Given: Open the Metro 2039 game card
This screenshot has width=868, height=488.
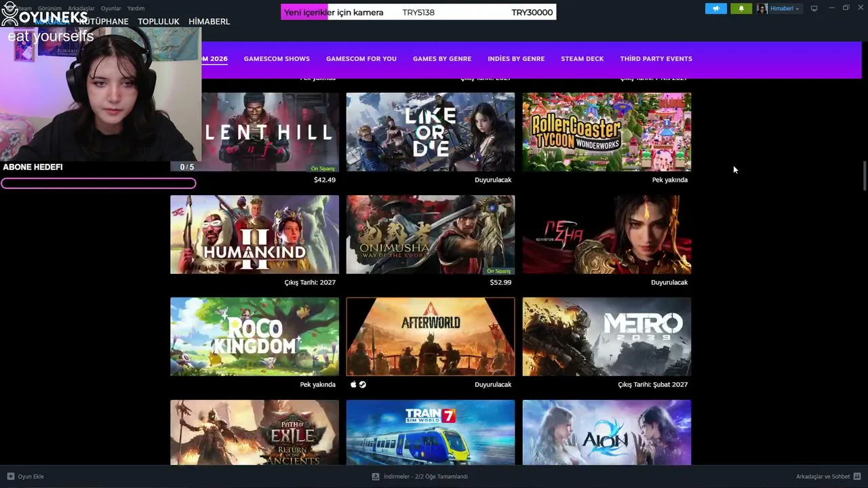Looking at the screenshot, I should (607, 337).
